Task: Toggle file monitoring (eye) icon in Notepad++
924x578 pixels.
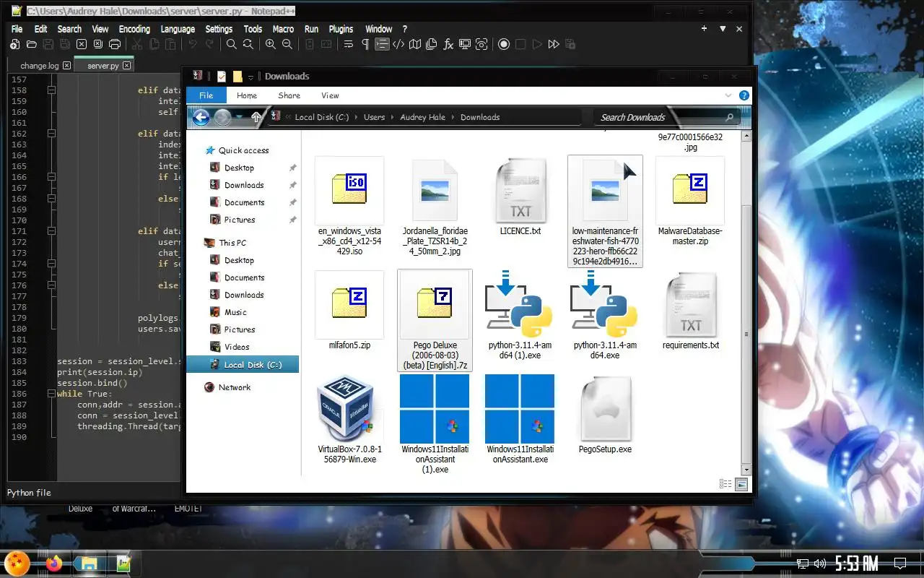Action: coord(481,44)
